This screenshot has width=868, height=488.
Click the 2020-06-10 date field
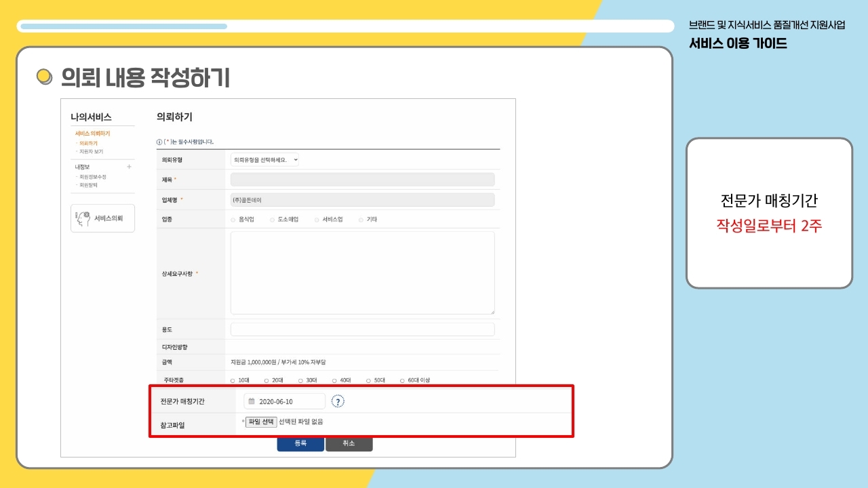pos(284,401)
